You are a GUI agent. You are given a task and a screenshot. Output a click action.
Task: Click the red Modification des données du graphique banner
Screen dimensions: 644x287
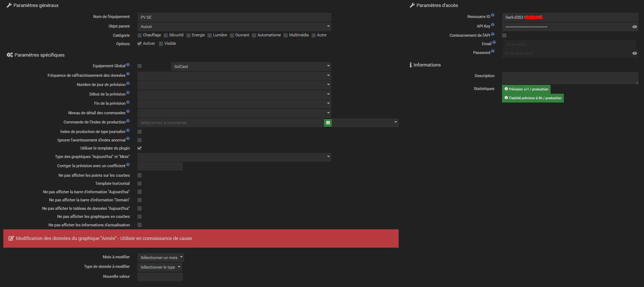[201, 238]
